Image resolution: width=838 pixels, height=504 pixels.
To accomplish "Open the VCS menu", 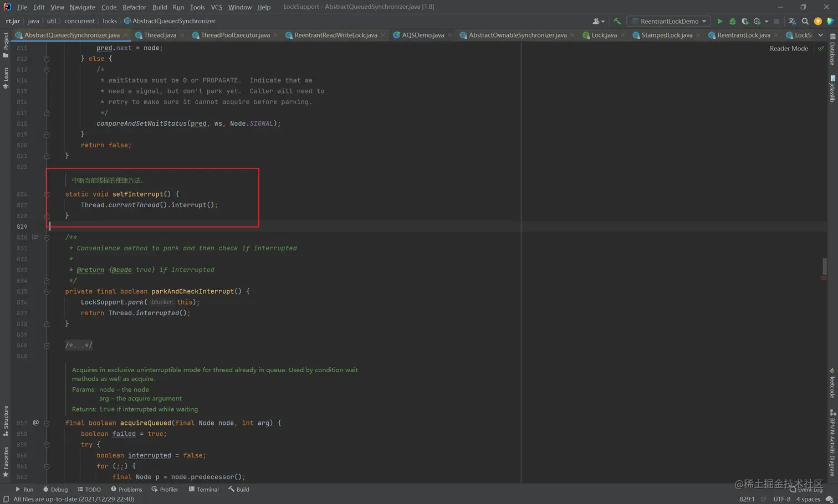I will pos(216,7).
